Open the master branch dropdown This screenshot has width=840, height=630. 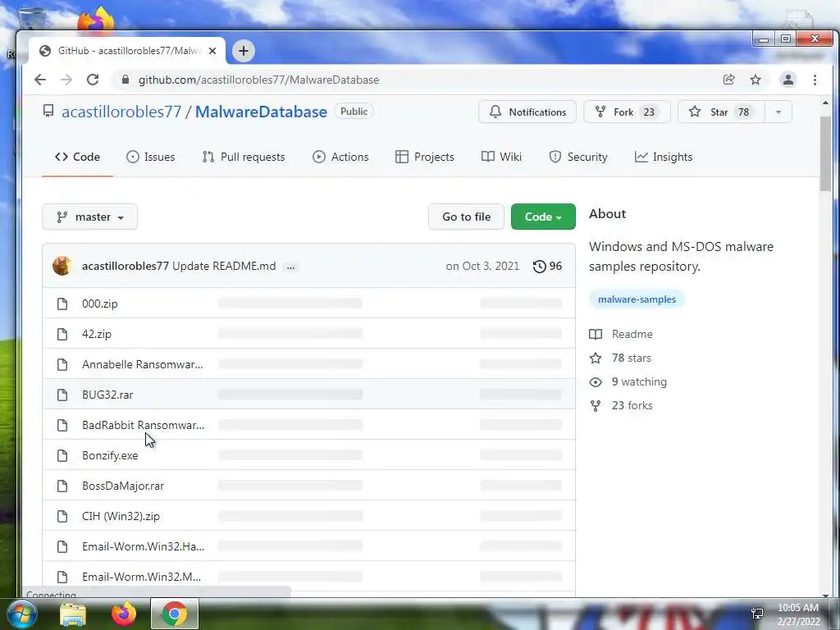(90, 217)
